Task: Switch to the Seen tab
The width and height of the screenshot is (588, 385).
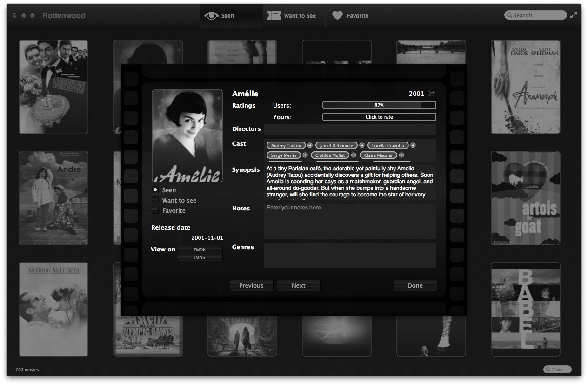Action: tap(231, 16)
